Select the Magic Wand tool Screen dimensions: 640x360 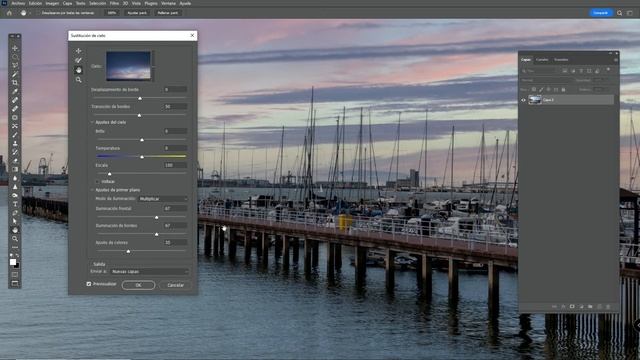pyautogui.click(x=15, y=74)
